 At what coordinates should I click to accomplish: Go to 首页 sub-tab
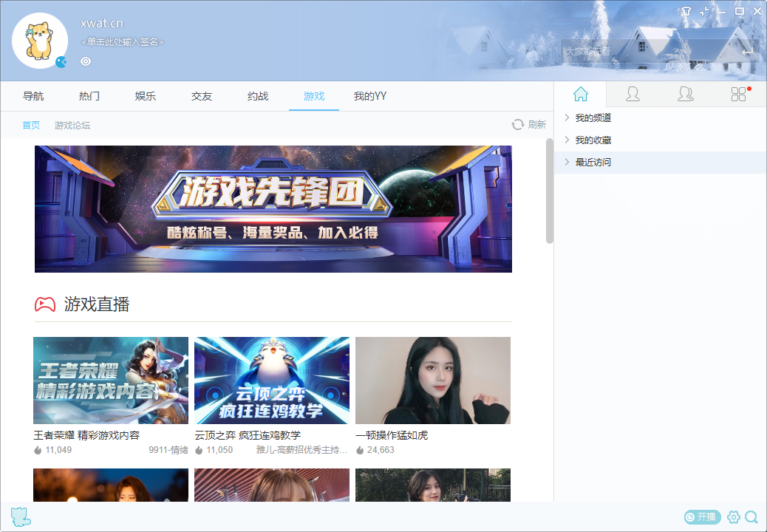[x=31, y=125]
